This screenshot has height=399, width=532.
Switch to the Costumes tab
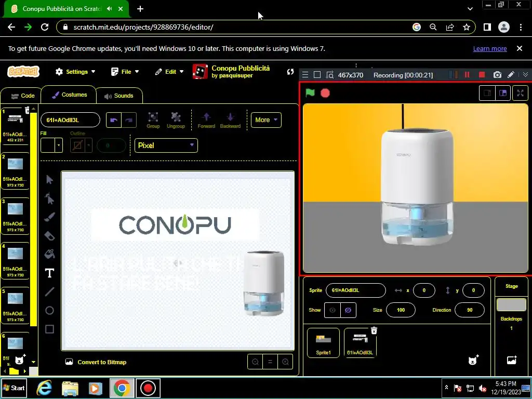click(69, 95)
